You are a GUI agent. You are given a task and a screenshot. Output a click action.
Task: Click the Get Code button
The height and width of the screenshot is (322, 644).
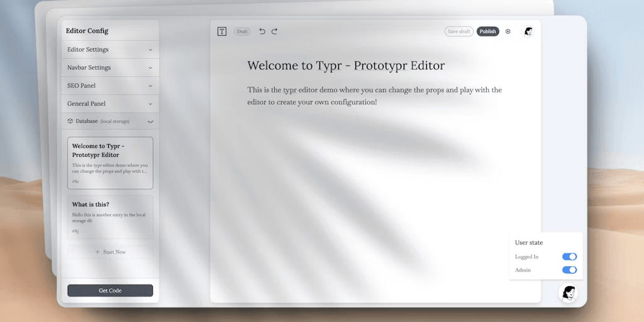pos(110,291)
